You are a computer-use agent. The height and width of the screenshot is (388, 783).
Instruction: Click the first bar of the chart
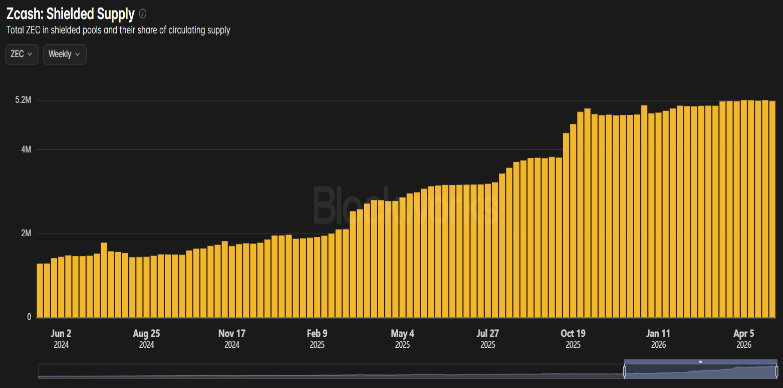40,290
